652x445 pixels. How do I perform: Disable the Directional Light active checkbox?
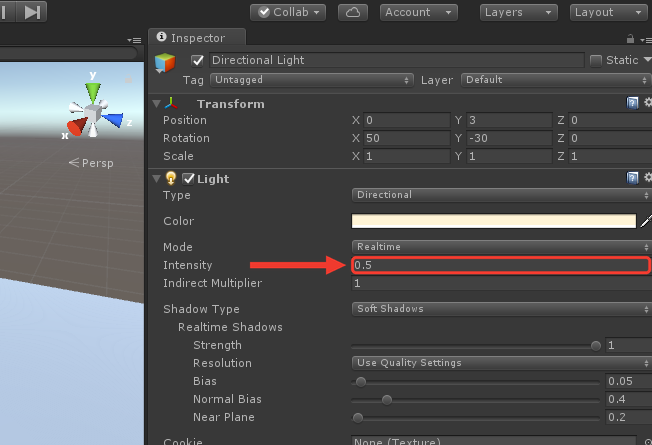tap(197, 61)
